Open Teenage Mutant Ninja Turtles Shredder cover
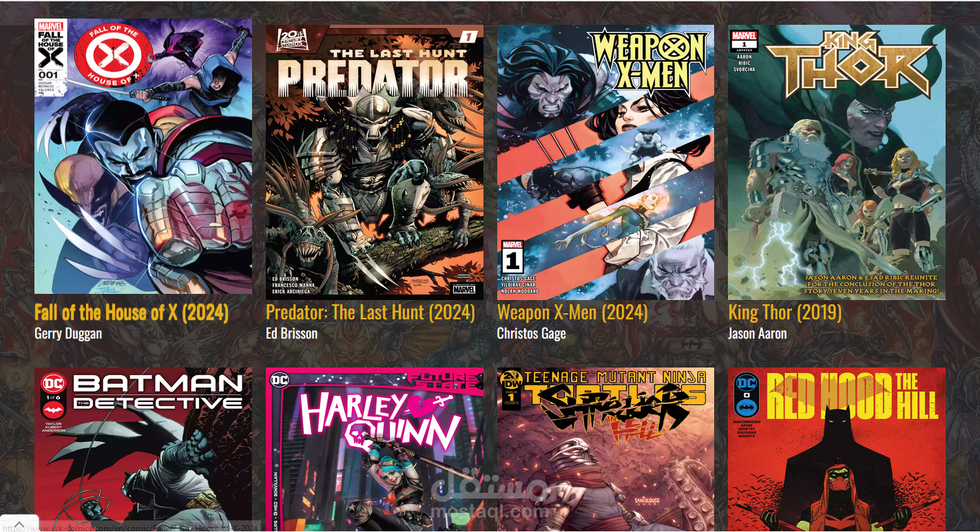Viewport: 980px width, 532px height. click(x=605, y=449)
